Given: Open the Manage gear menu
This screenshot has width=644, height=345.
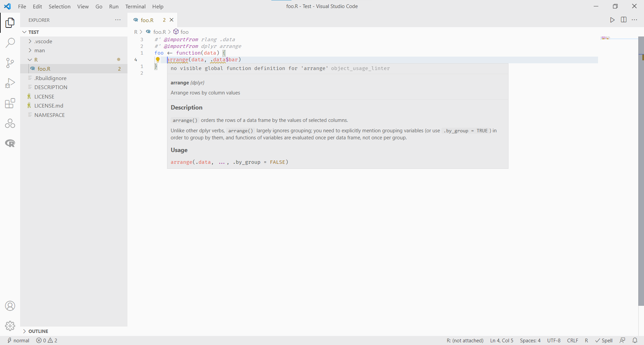Looking at the screenshot, I should click(x=10, y=326).
